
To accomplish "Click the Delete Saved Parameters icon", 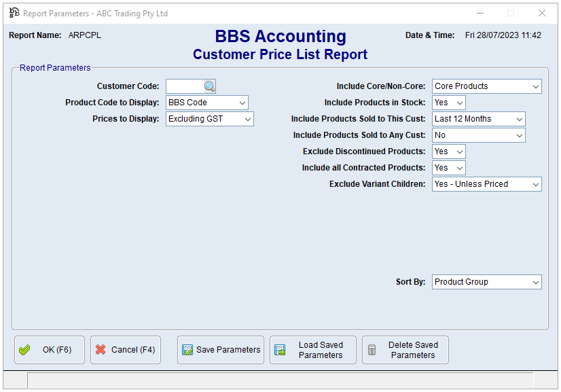I will tap(372, 349).
